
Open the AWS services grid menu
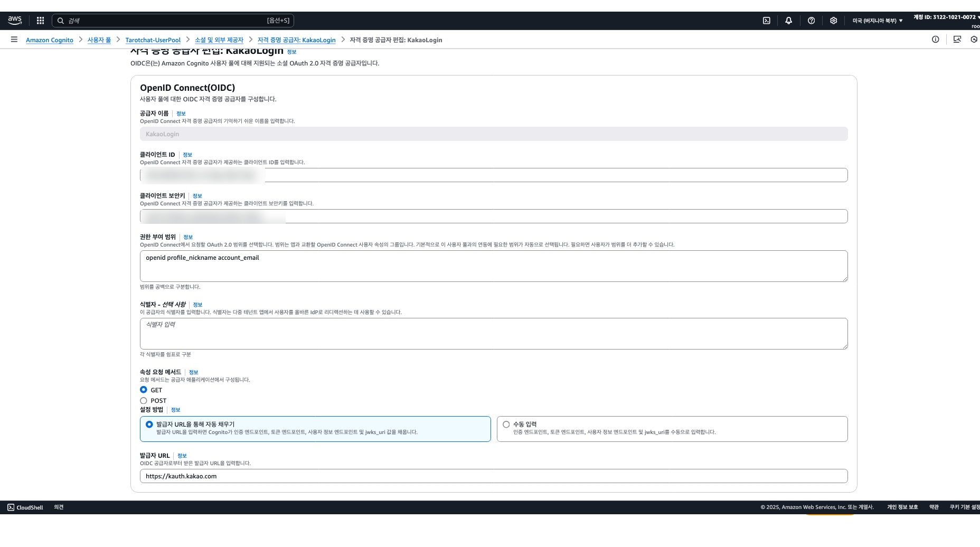point(40,21)
